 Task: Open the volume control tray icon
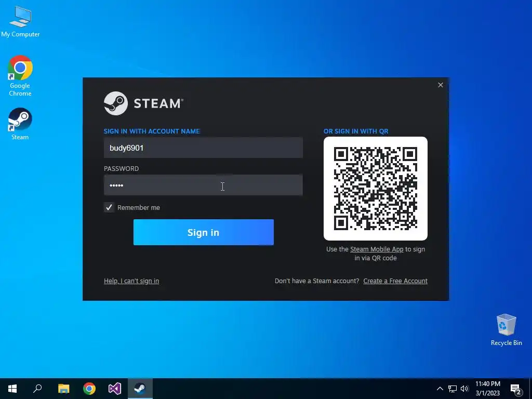pos(464,389)
